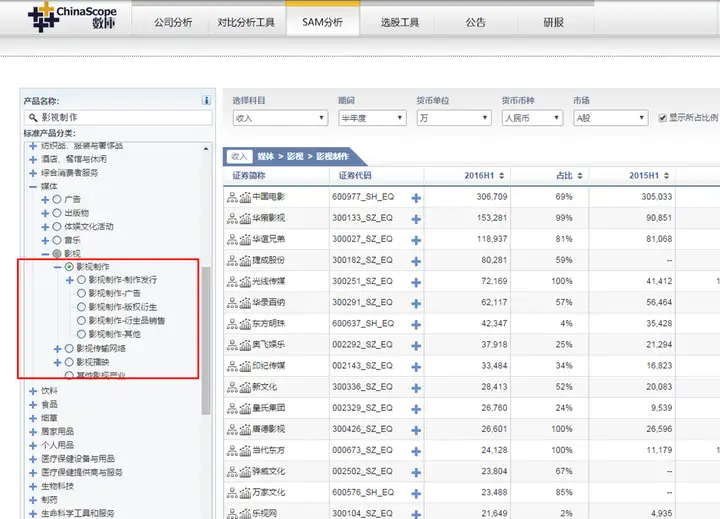Add 华谊兄弟 with blue plus icon
720x519 pixels.
[x=416, y=240]
